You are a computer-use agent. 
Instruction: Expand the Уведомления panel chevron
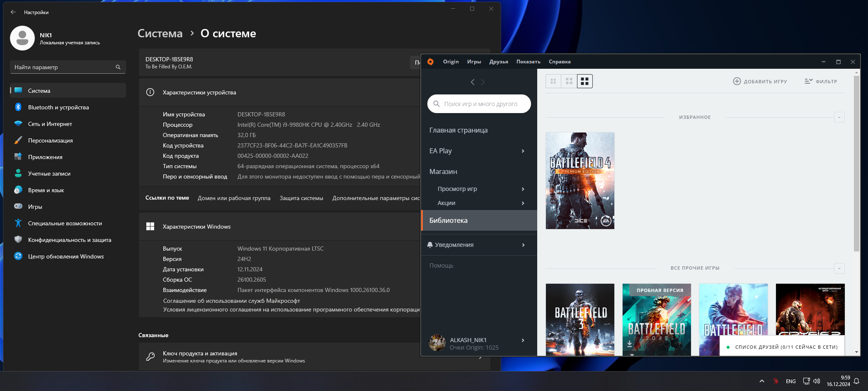(x=523, y=245)
